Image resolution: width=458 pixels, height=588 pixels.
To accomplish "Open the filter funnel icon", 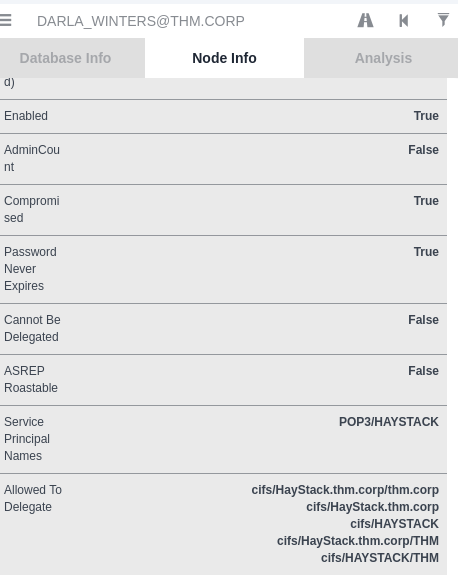I will (x=443, y=20).
